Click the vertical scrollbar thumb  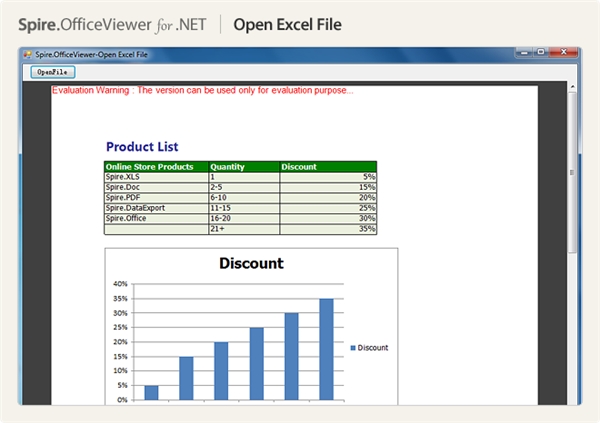[572, 172]
